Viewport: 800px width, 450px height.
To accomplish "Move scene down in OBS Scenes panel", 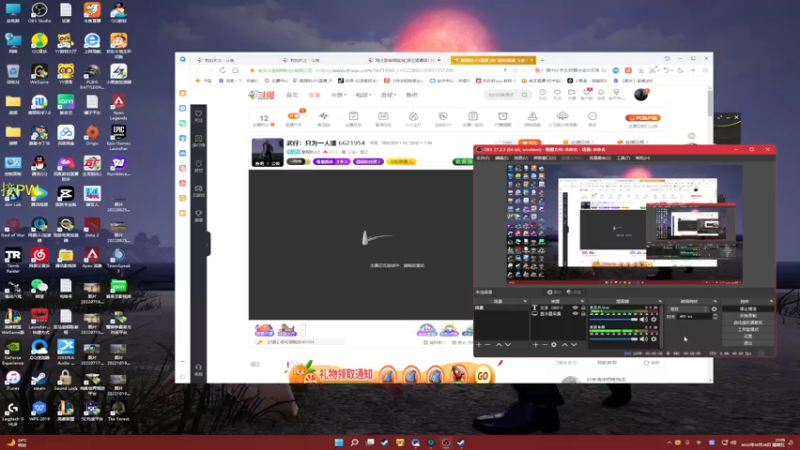I will [508, 344].
